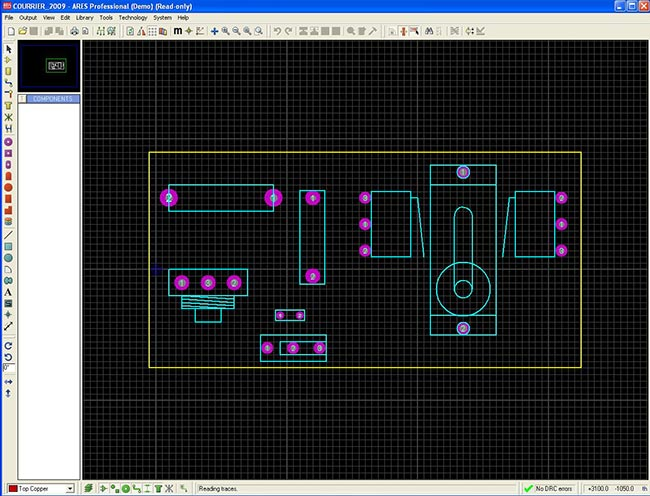Click the red Top Copper color swatch
Screen dimensions: 650x496
click(13, 489)
